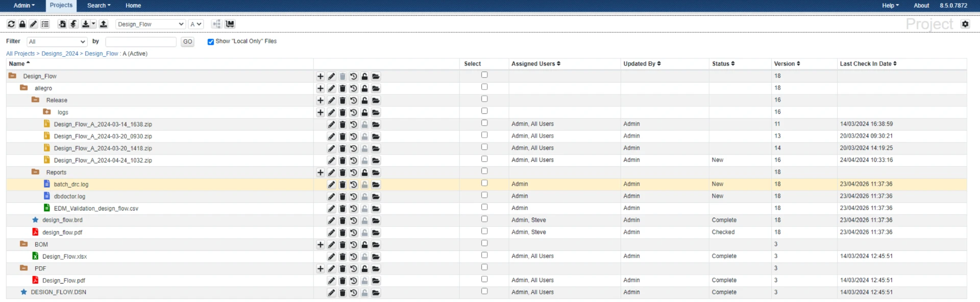Click history icon for design_flow.brd
The width and height of the screenshot is (980, 302).
[x=354, y=221]
